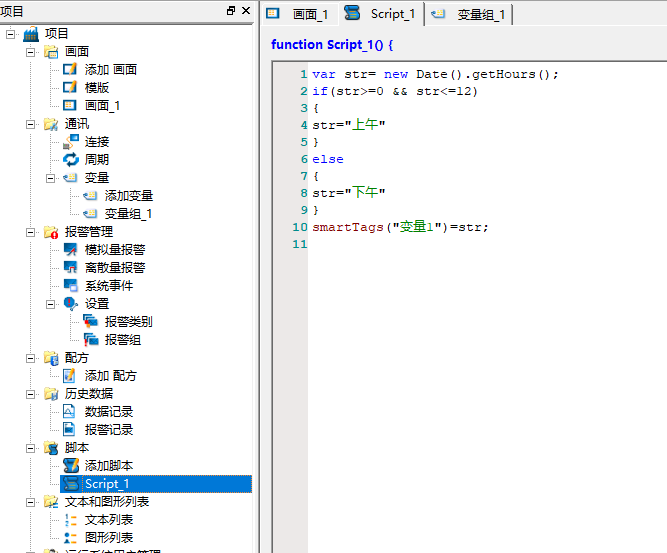This screenshot has width=667, height=553.
Task: Click the 添加 配方 icon
Action: [69, 376]
